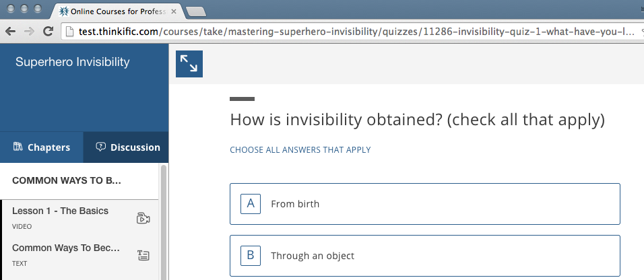The image size is (644, 280).
Task: Reload the page with refresh icon
Action: click(48, 31)
